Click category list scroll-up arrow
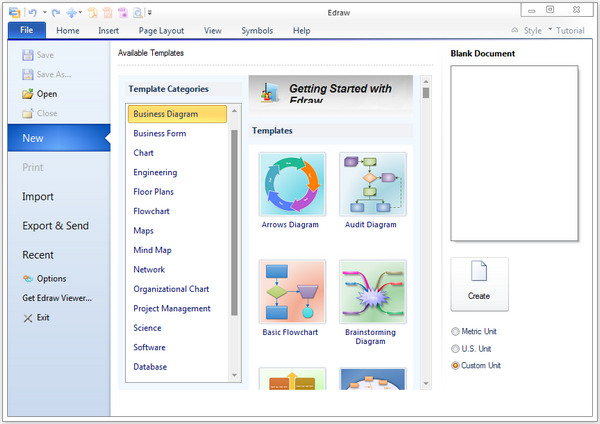Image resolution: width=600 pixels, height=424 pixels. click(x=235, y=111)
